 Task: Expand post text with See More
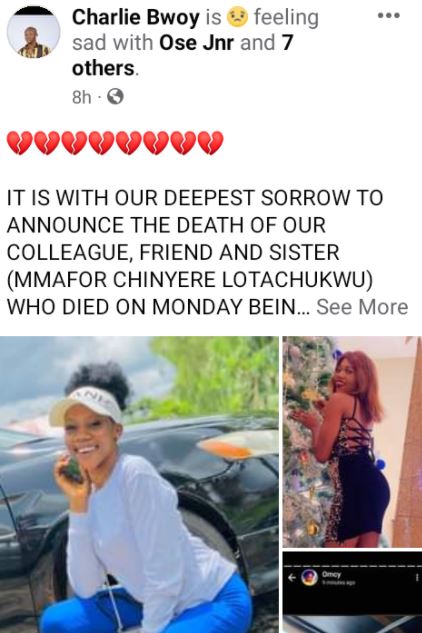[x=362, y=307]
